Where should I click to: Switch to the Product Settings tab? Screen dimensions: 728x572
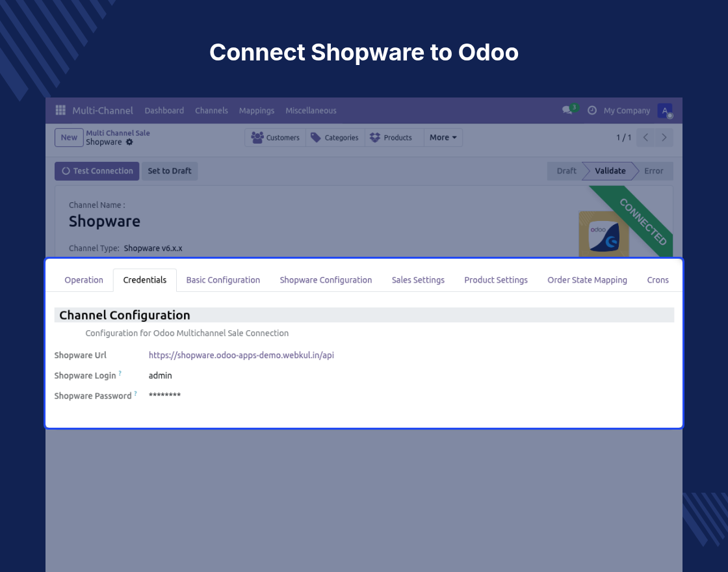(x=496, y=280)
